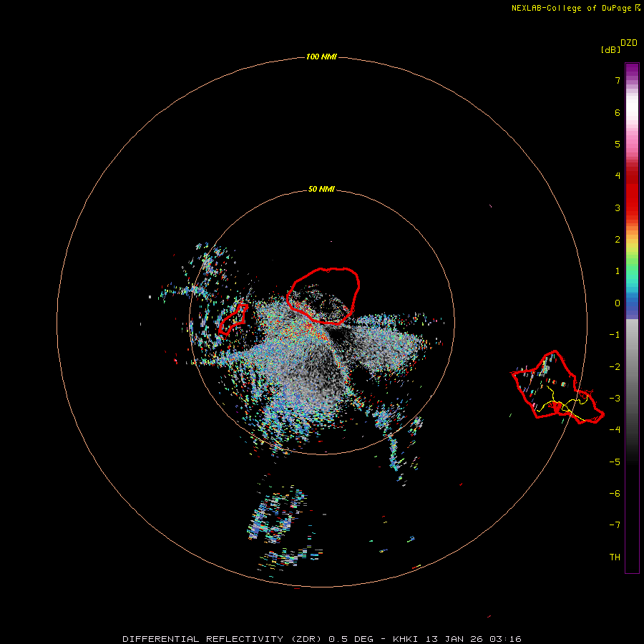Click the red island outline with yellow roads
This screenshot has height=644, width=644.
coord(557,387)
